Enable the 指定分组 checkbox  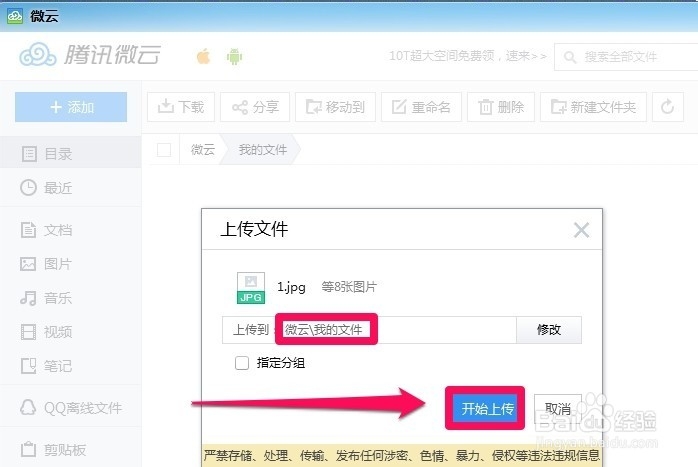242,363
